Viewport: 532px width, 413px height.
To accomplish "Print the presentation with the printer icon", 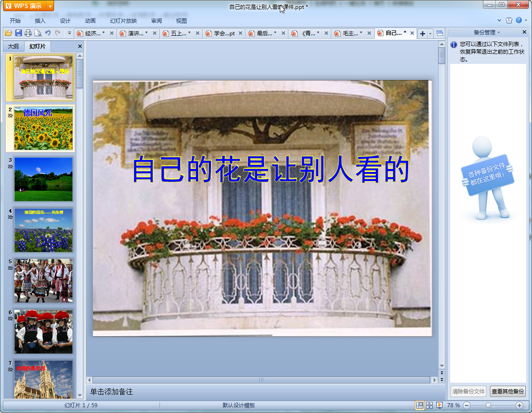I will point(28,33).
